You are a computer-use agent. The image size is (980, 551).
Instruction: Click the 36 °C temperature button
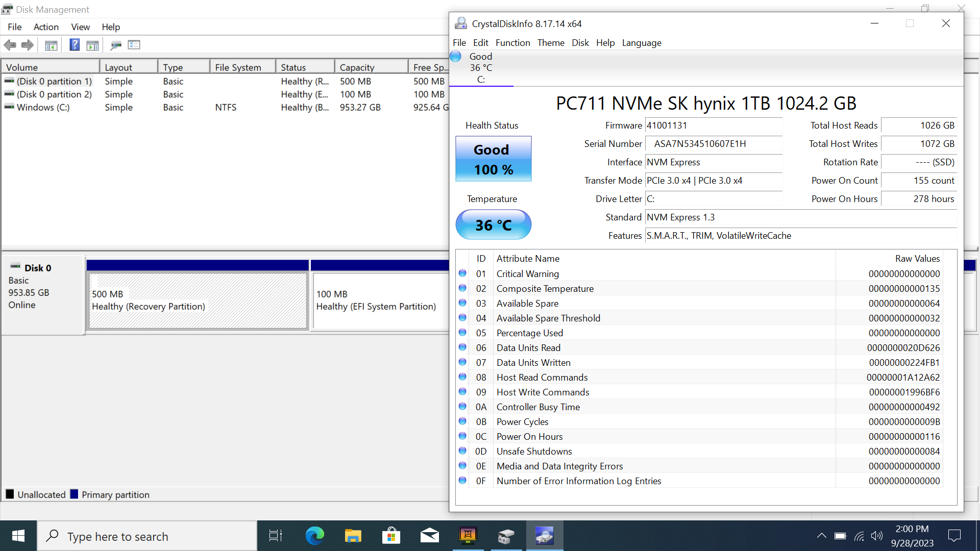[493, 224]
